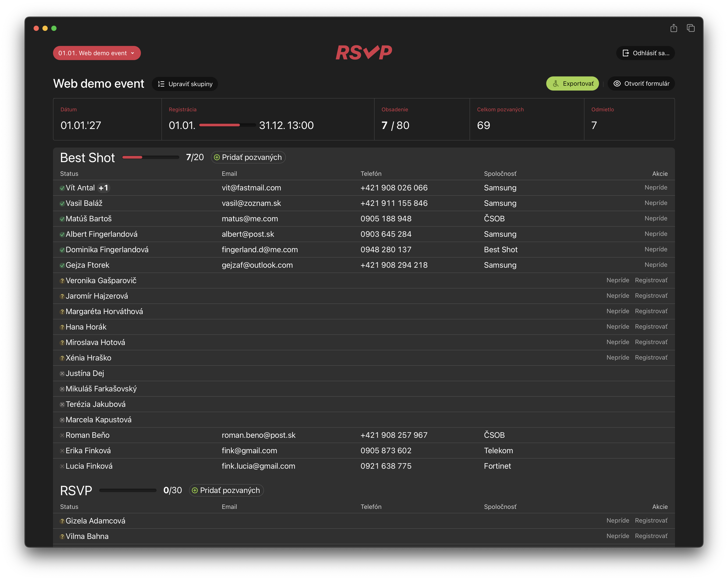This screenshot has width=728, height=580.
Task: Add invitees to the Best Shot group
Action: (248, 157)
